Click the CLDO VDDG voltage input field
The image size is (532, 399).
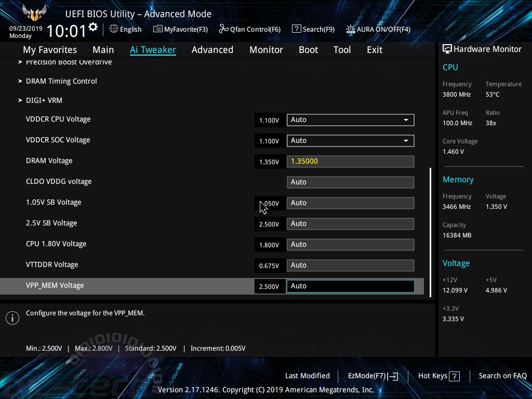tap(351, 182)
